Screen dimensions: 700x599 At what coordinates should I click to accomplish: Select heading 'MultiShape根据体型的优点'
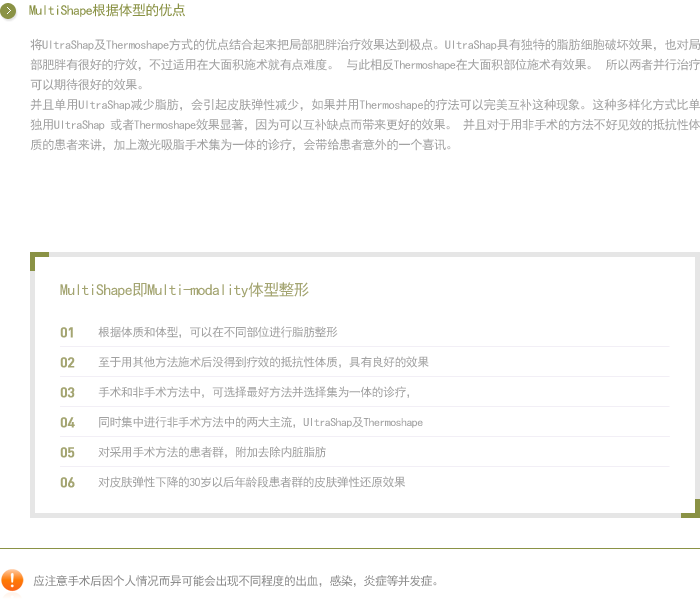tap(107, 10)
